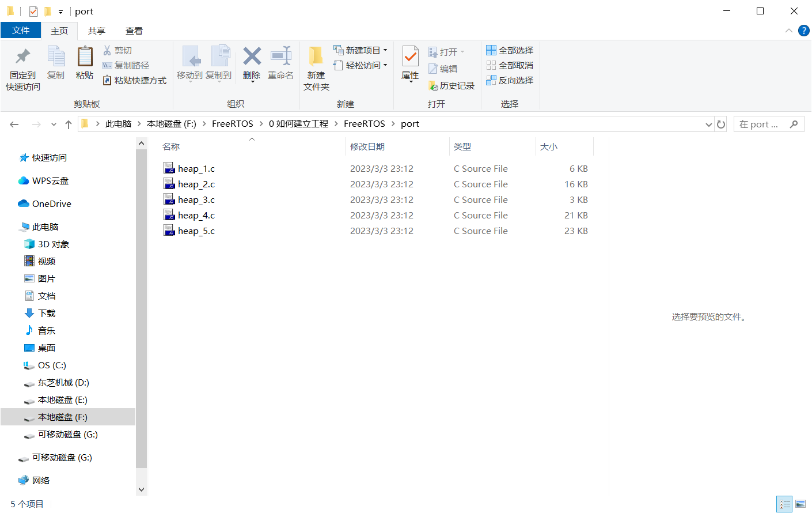
Task: Open the Easy access (轻松访问) dropdown
Action: coord(361,65)
